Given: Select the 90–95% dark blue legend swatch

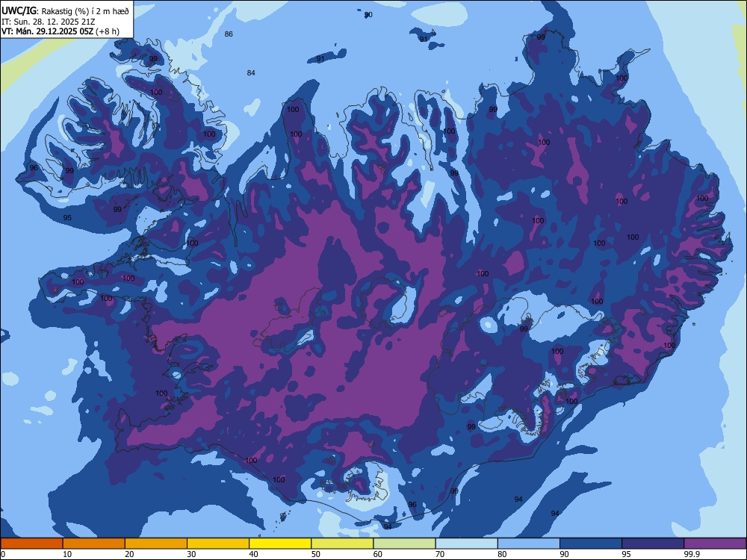Looking at the screenshot, I should coord(591,544).
